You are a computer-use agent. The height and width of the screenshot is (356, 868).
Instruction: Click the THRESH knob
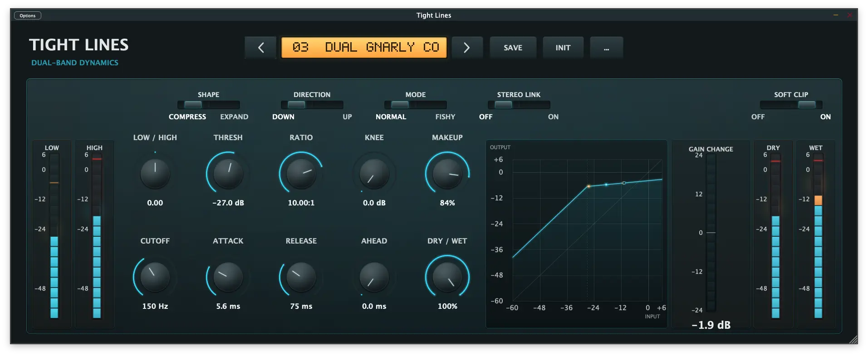click(x=228, y=174)
